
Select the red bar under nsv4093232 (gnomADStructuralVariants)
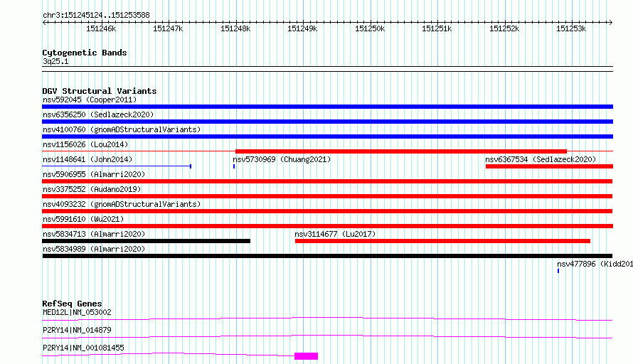click(327, 211)
